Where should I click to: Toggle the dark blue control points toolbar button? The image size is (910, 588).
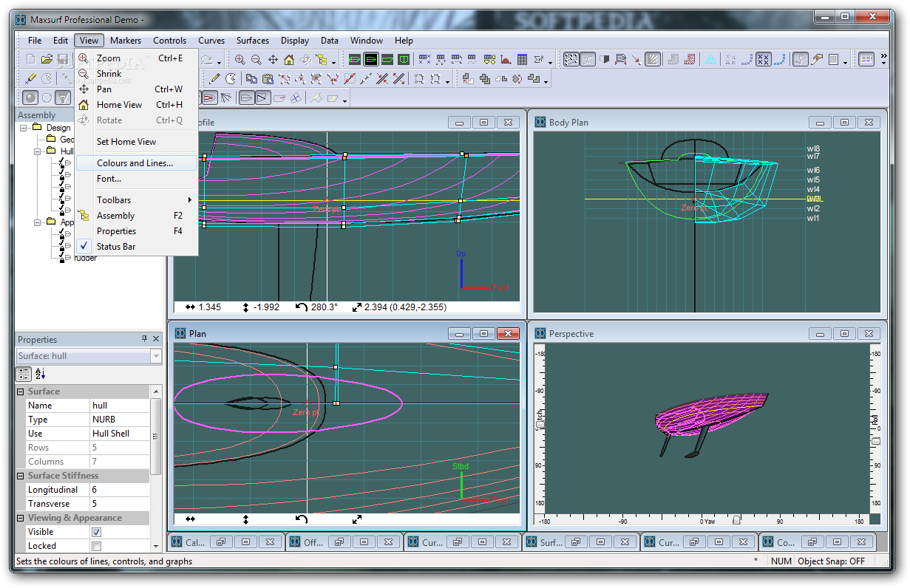[764, 60]
